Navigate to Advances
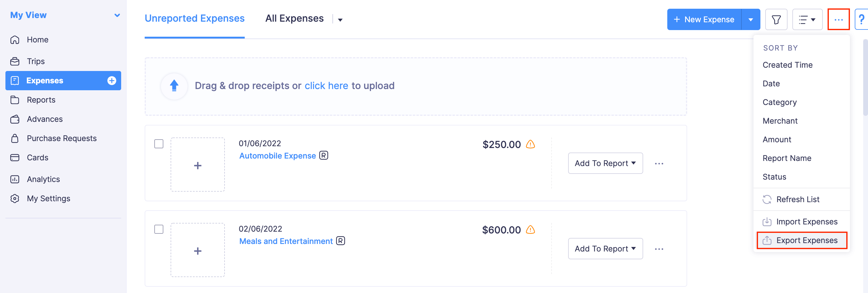868x293 pixels. pos(45,119)
